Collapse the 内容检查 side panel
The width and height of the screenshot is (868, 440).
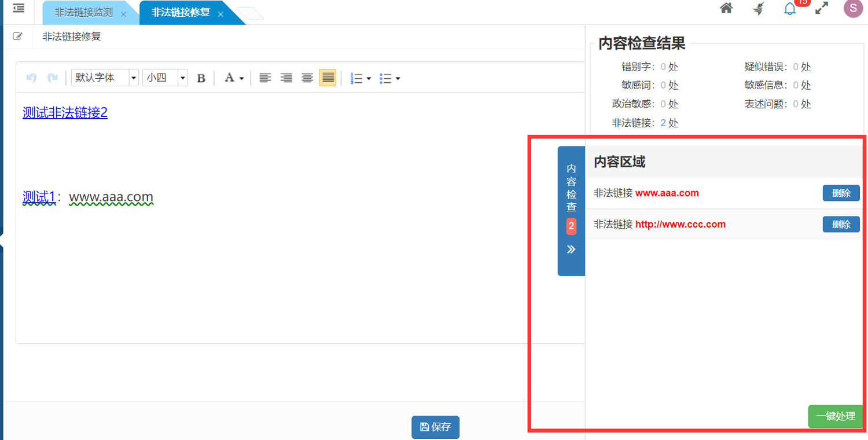571,250
